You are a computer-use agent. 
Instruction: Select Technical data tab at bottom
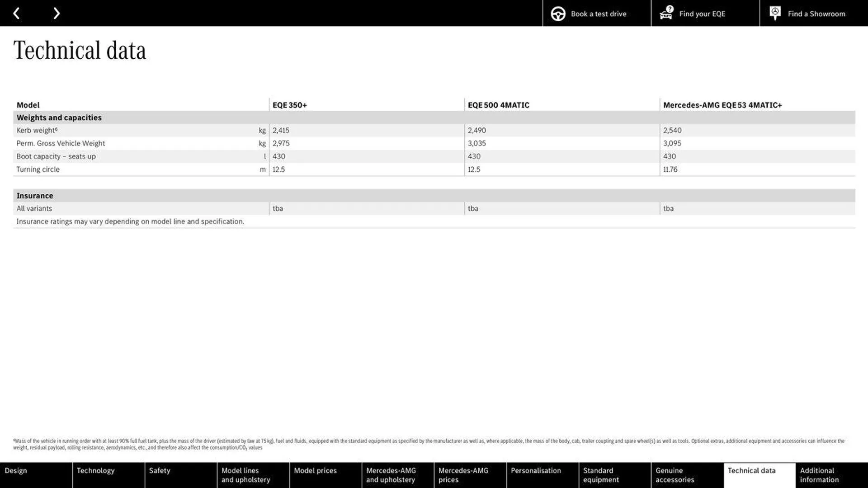click(x=752, y=475)
